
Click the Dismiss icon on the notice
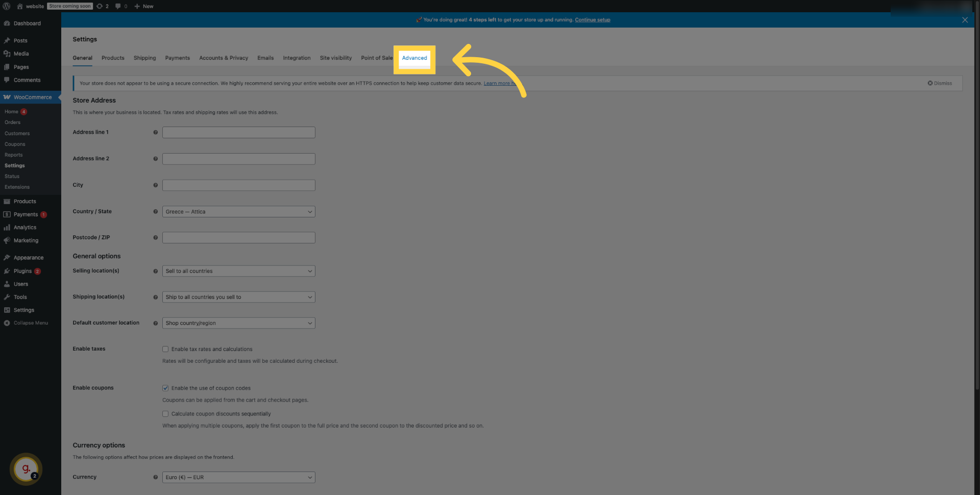(930, 83)
